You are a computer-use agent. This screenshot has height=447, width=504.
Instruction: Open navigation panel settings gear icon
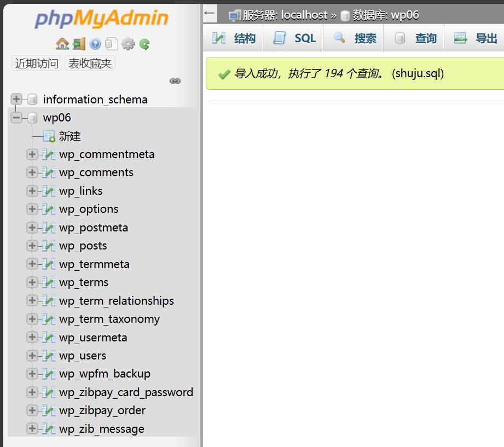[128, 44]
